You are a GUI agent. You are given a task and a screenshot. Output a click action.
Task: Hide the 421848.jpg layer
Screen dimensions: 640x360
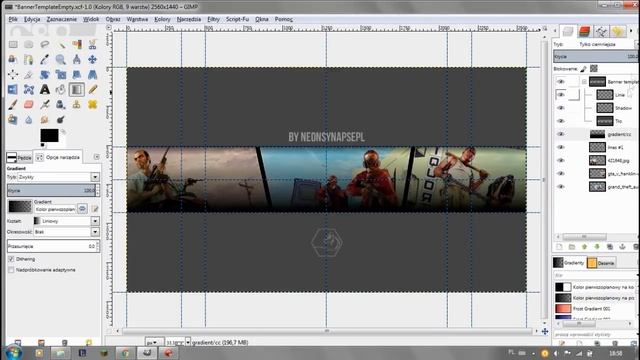coord(561,160)
